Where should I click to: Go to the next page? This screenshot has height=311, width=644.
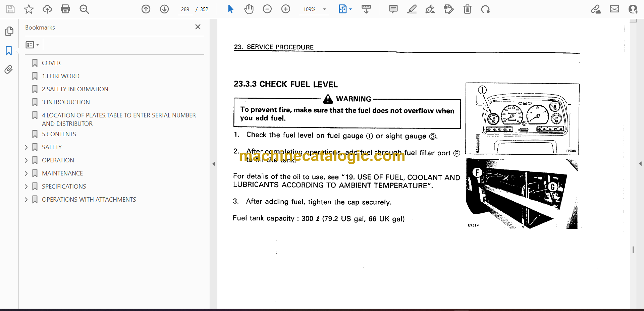pyautogui.click(x=164, y=9)
